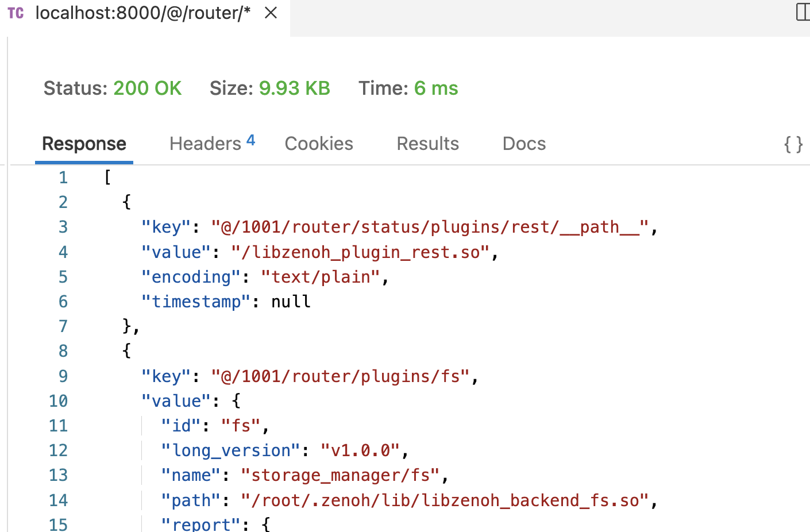The image size is (810, 532).
Task: Click the "path" property name on line 14
Action: pyautogui.click(x=191, y=500)
